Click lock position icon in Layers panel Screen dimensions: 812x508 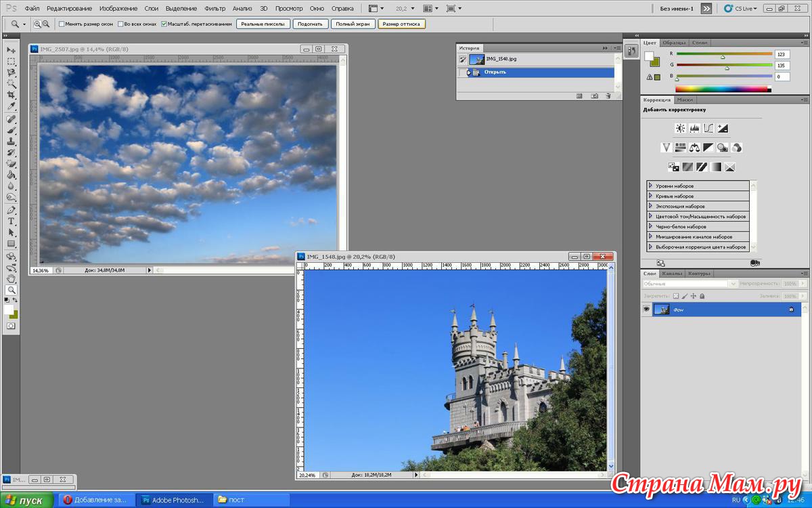tap(693, 296)
